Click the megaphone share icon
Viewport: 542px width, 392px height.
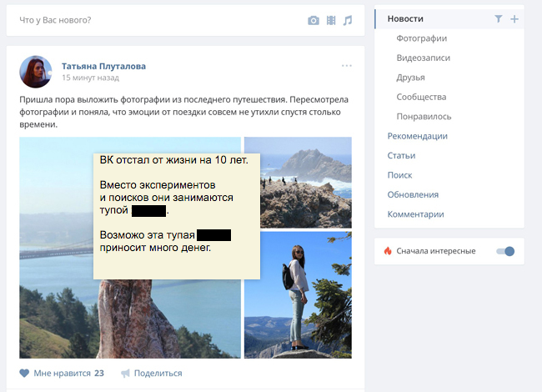(125, 373)
